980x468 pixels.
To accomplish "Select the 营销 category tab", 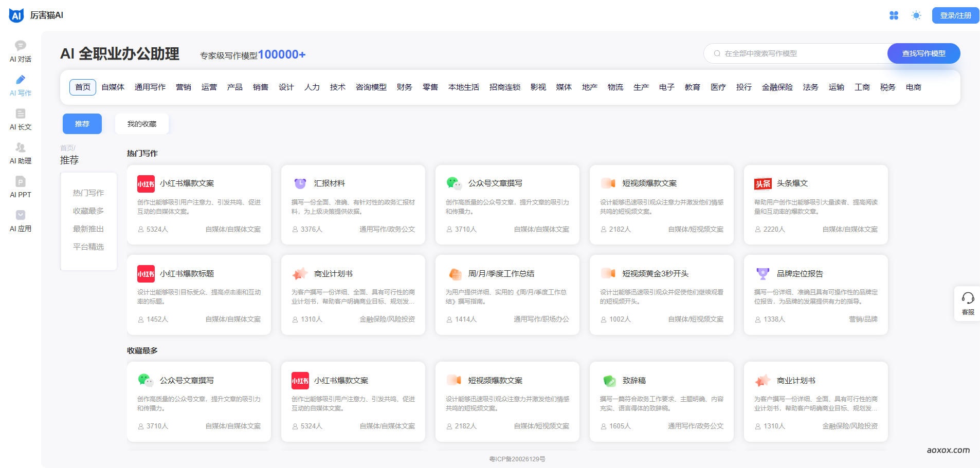I will [183, 87].
